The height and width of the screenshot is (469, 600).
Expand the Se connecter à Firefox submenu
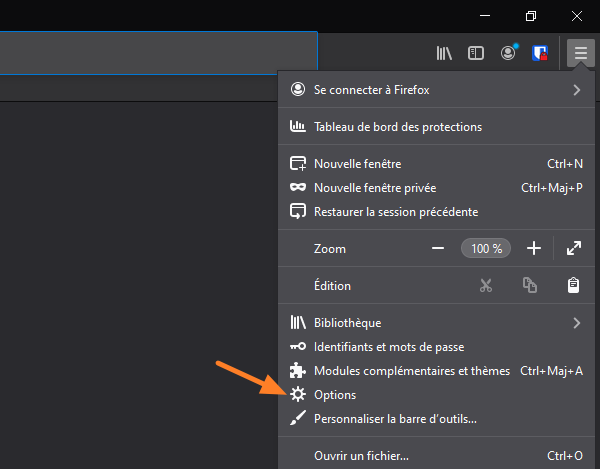coord(576,90)
